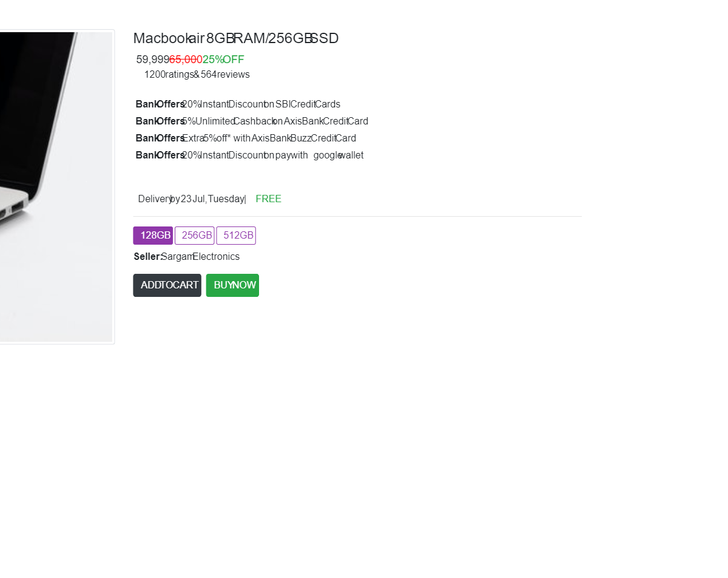
Task: Click the green BUY NOW button
Action: (x=232, y=285)
